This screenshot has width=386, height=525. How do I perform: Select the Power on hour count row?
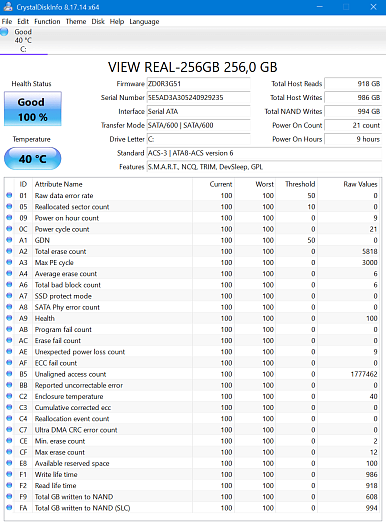click(x=193, y=218)
